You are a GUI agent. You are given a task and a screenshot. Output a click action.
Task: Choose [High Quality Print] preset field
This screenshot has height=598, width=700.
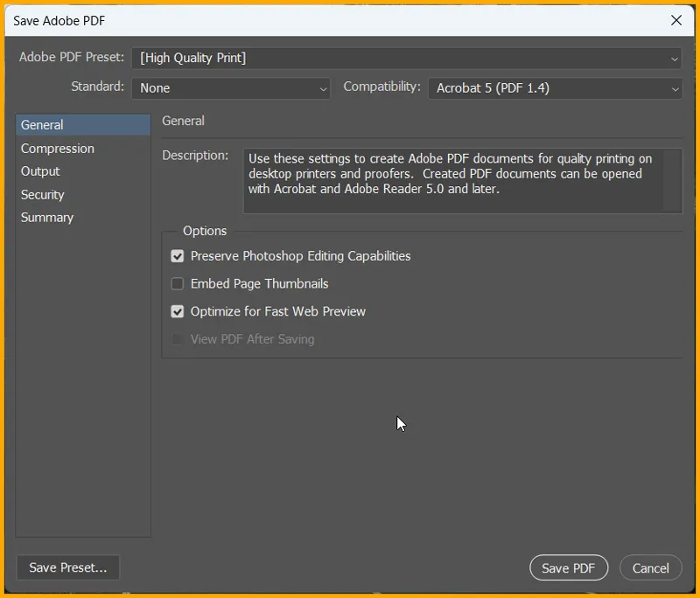click(x=406, y=58)
